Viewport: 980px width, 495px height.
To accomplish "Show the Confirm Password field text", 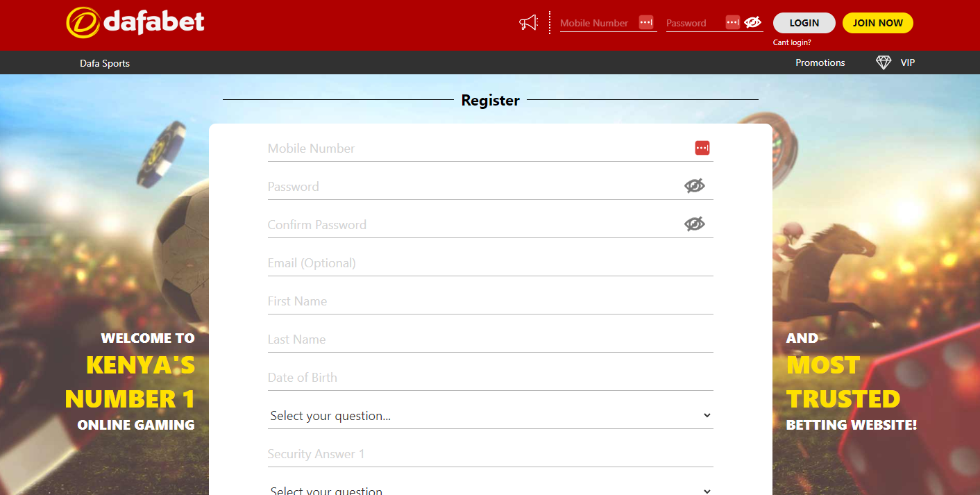I will 694,224.
